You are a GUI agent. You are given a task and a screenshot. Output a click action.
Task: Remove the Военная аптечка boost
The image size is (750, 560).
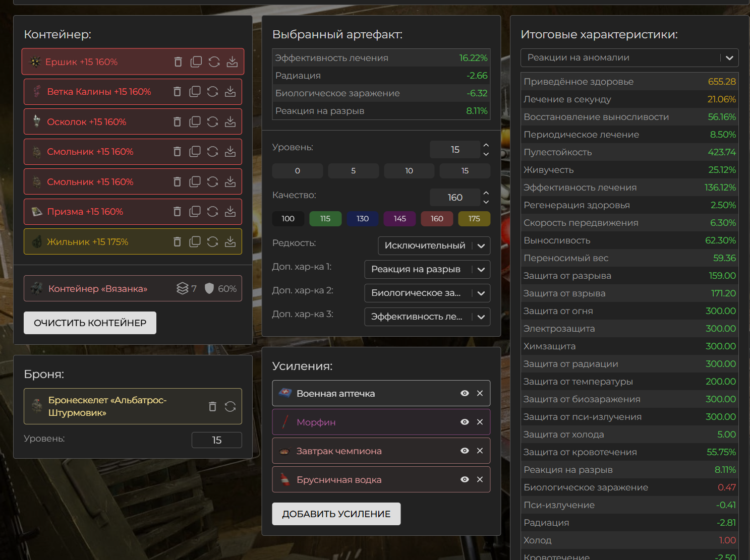[480, 393]
